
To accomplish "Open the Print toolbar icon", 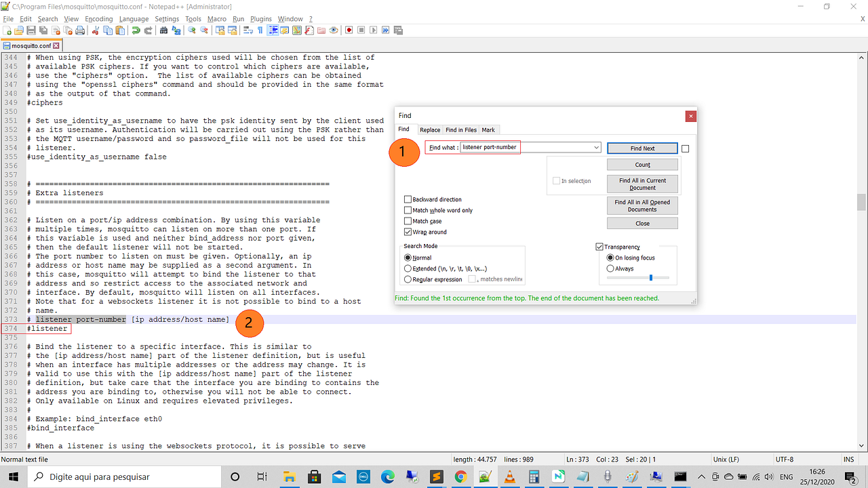I will pos(81,30).
